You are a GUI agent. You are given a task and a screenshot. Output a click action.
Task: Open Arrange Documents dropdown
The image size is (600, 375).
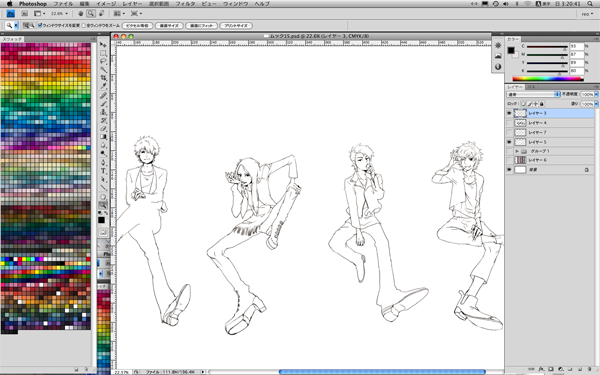coord(119,13)
